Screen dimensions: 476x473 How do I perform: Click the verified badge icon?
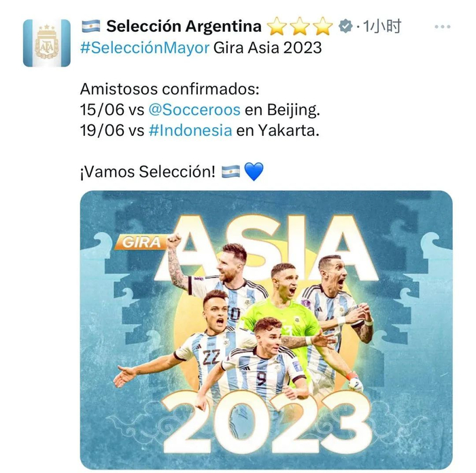click(x=345, y=26)
